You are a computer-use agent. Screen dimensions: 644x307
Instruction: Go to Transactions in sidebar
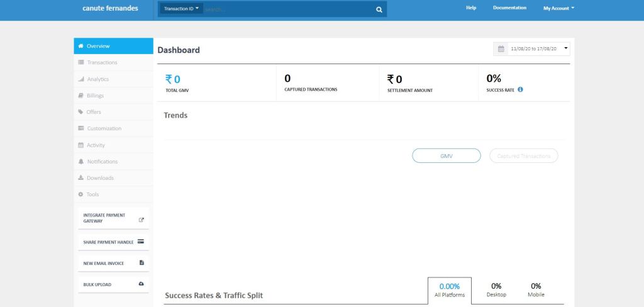(x=114, y=62)
